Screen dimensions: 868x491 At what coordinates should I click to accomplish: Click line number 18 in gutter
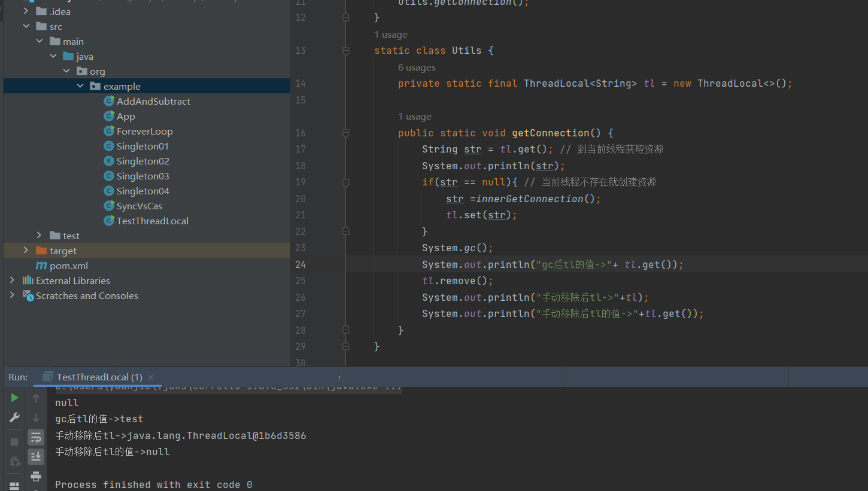[300, 166]
